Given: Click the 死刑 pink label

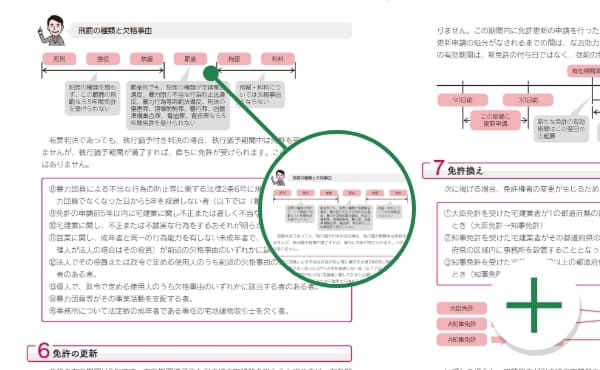Looking at the screenshot, I should [59, 59].
